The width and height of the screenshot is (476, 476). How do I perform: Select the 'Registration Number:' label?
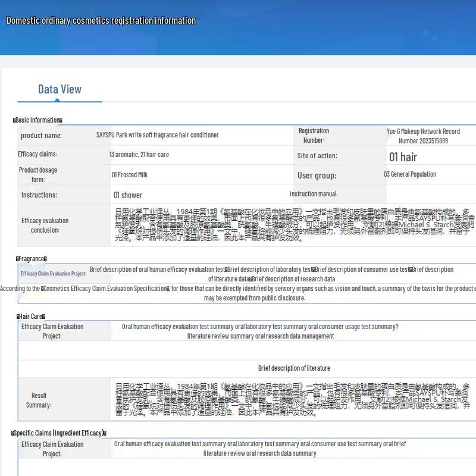(x=314, y=136)
